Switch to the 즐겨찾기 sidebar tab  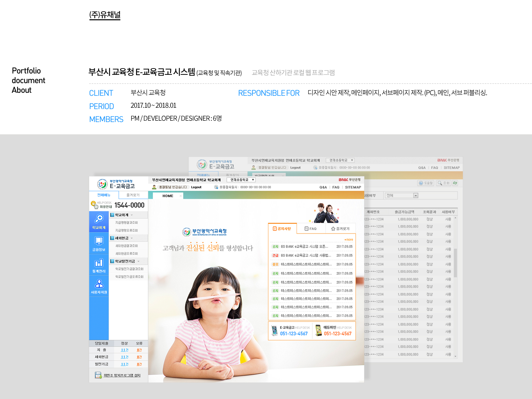coord(133,195)
